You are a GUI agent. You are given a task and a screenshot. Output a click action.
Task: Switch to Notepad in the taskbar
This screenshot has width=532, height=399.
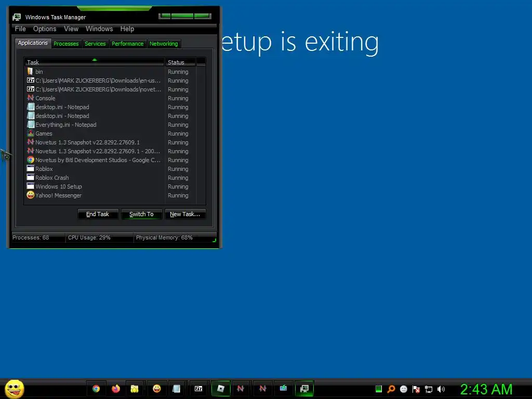pyautogui.click(x=177, y=389)
